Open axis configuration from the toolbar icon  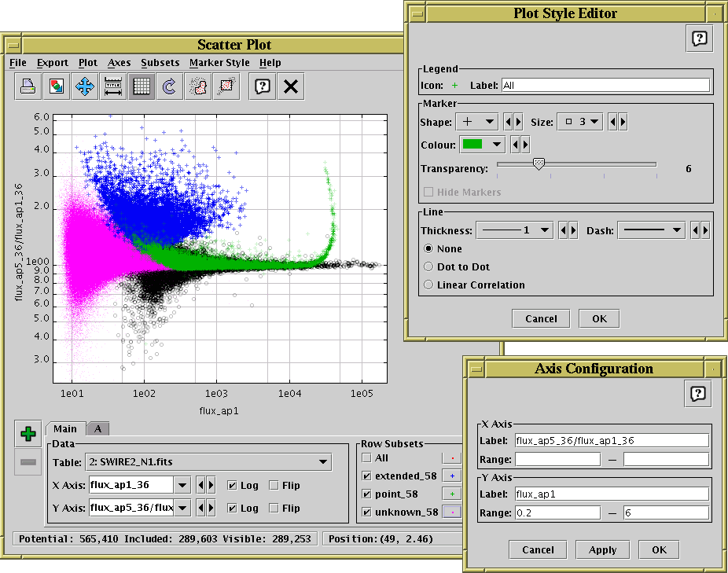113,86
